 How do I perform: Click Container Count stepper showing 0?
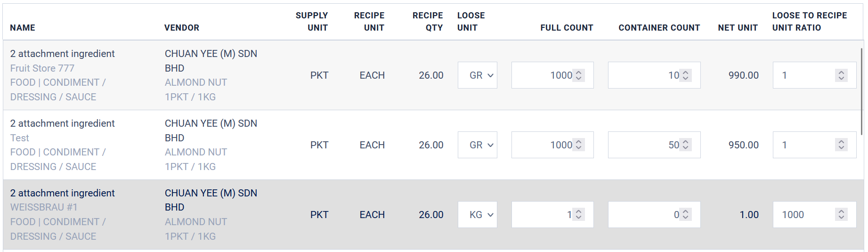[x=686, y=215]
